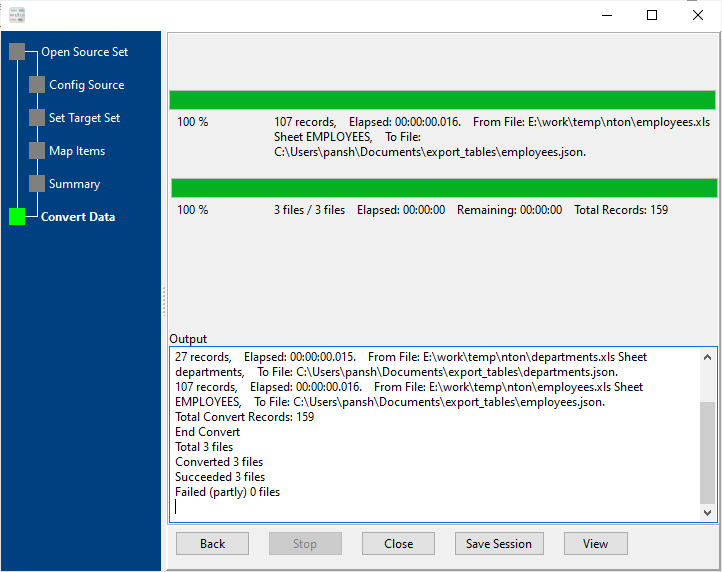Go to the Config Source step
The height and width of the screenshot is (572, 722).
coord(86,85)
